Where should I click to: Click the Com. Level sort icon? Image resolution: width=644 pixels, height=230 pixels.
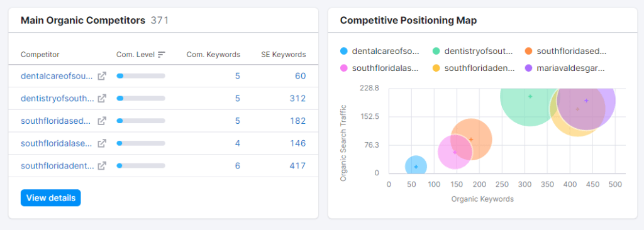coord(162,55)
